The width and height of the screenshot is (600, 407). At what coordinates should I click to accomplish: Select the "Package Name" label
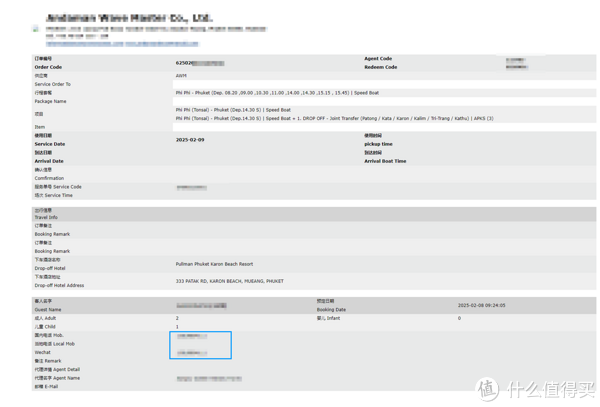point(51,101)
